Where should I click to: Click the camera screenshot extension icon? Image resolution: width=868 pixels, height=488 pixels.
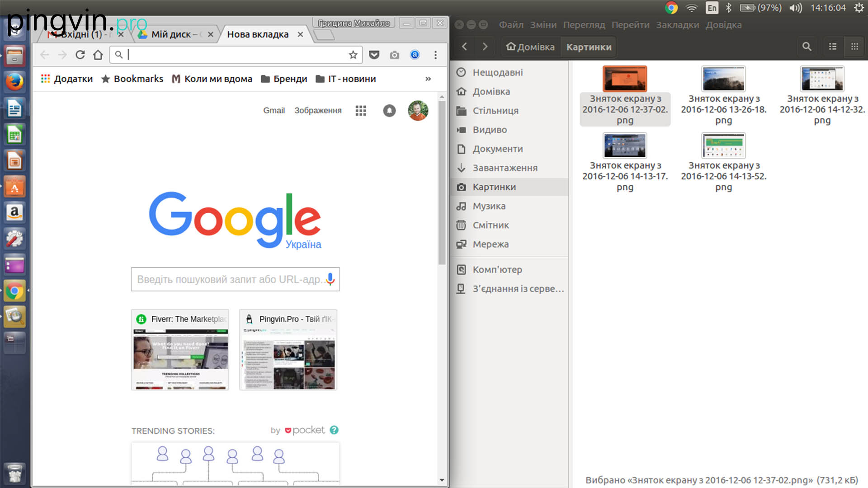pos(395,55)
